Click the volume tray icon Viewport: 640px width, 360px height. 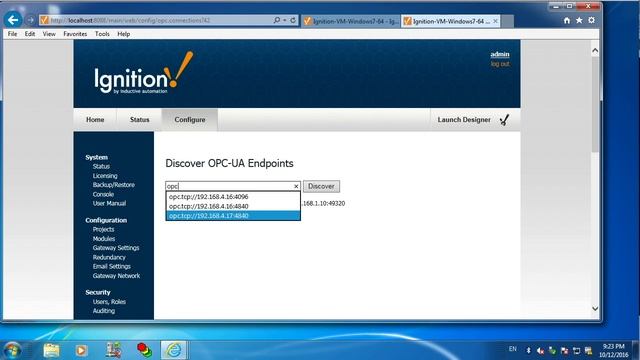tap(540, 351)
